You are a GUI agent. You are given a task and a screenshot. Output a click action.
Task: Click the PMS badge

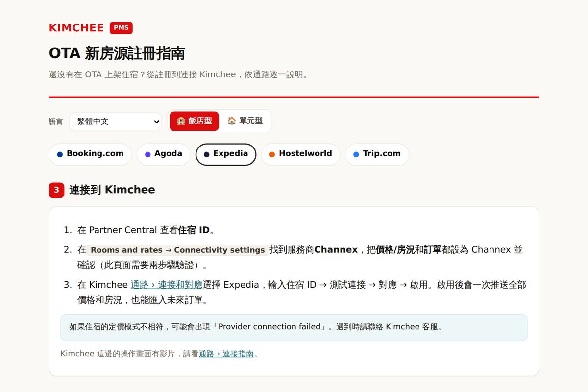[x=121, y=28]
